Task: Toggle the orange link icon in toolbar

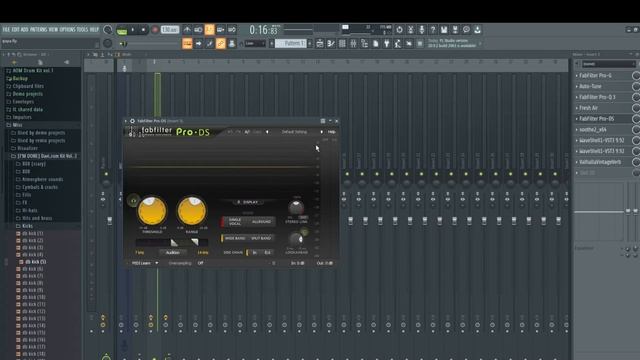Action: tap(220, 44)
